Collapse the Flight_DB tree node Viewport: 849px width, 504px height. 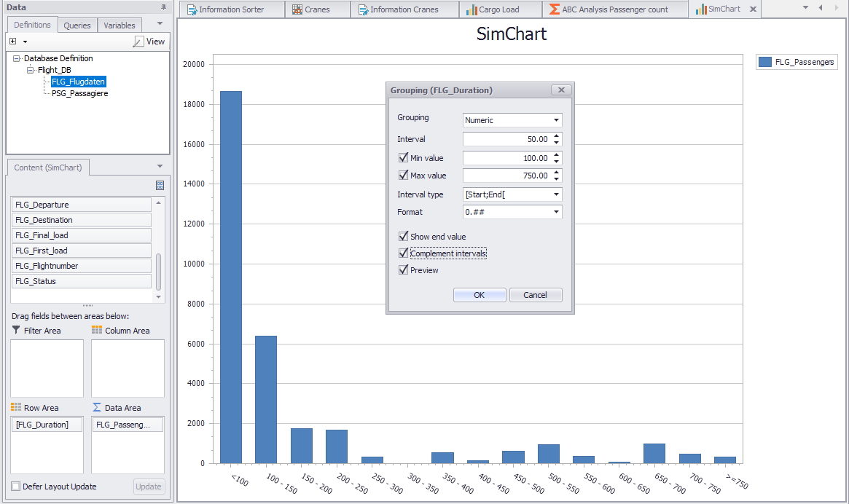pos(31,70)
